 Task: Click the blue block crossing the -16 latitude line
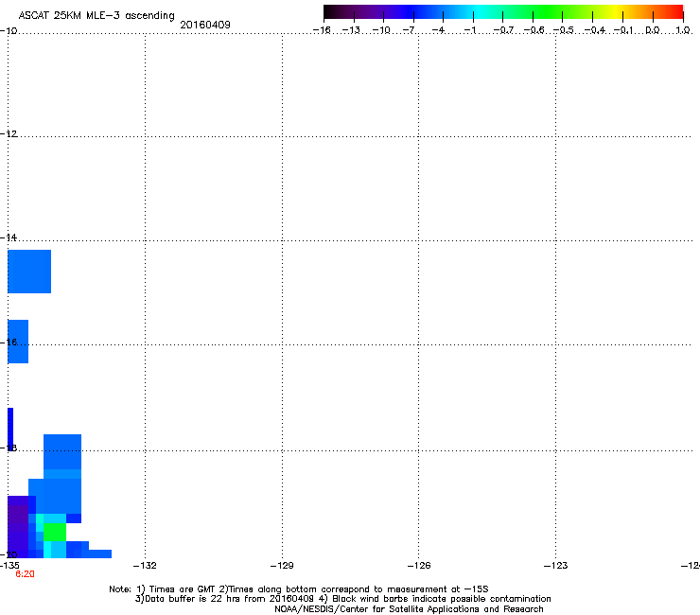point(18,342)
